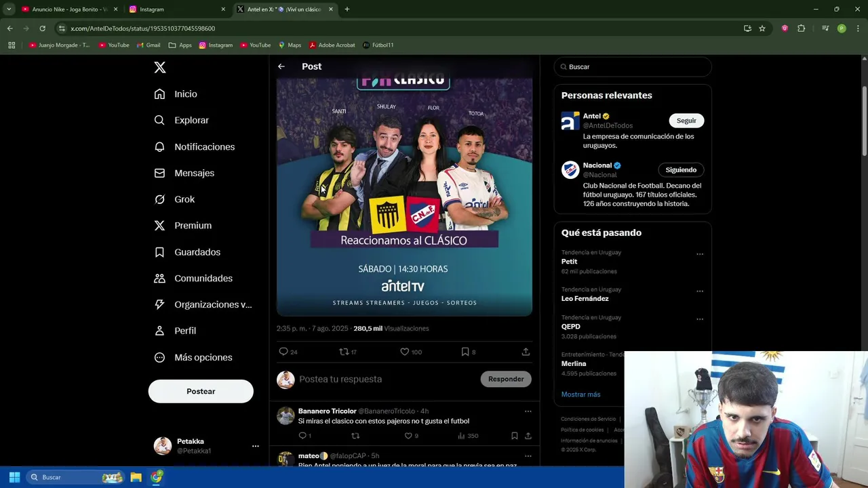The image size is (868, 488).
Task: Open Maps bookmark
Action: (290, 45)
